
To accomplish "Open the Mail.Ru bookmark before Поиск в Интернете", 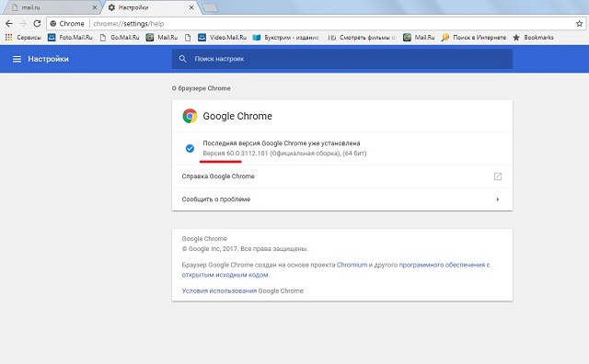I will 419,37.
